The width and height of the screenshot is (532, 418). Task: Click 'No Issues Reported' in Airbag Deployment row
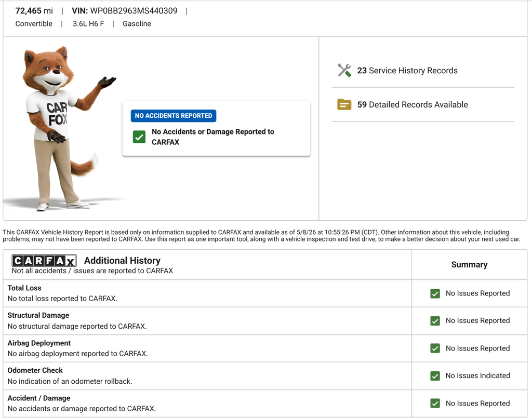pyautogui.click(x=478, y=348)
